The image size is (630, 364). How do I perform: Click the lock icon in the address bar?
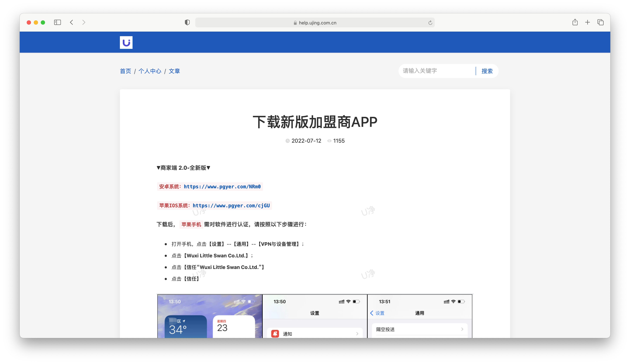point(295,23)
